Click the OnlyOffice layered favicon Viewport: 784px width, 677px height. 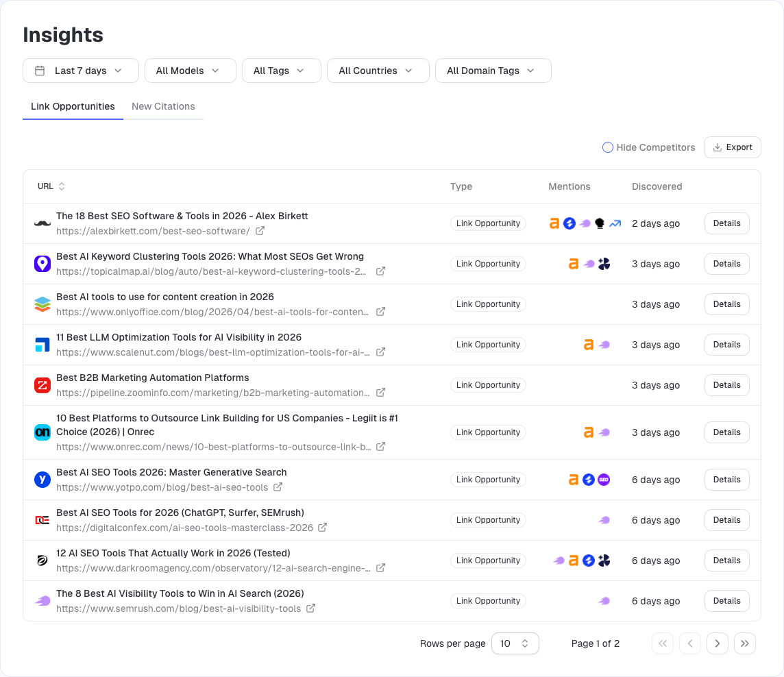(x=42, y=304)
